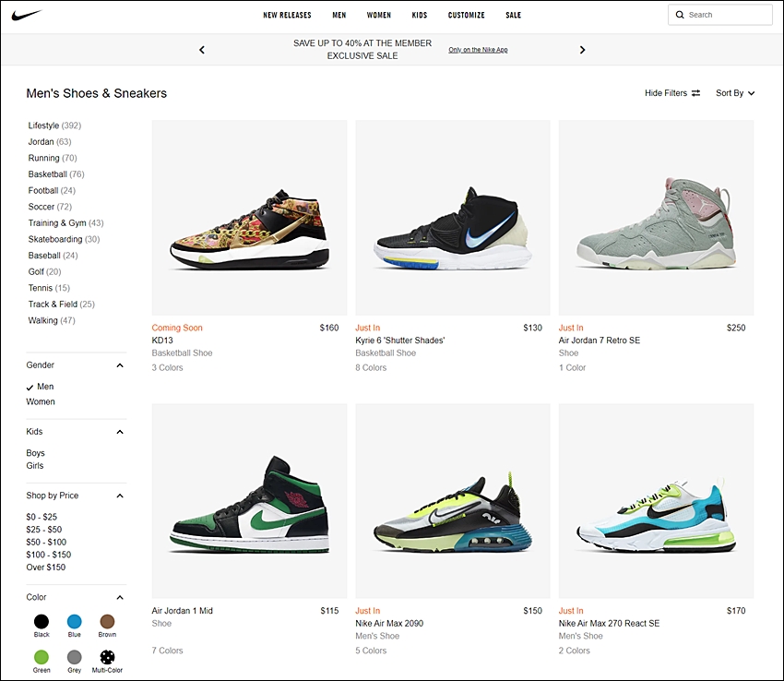Filter by price $100 - $150
Image resolution: width=784 pixels, height=681 pixels.
49,555
